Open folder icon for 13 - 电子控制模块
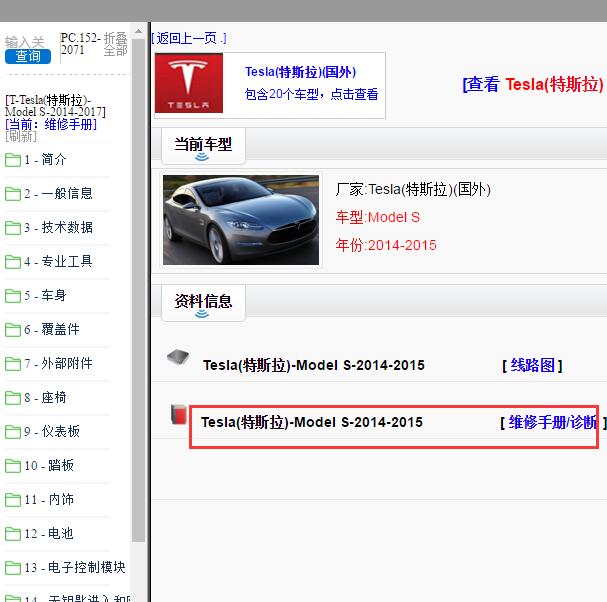 13,568
